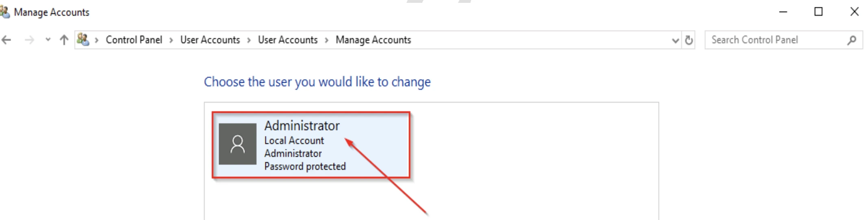Click the User Accounts icon in address bar
The height and width of the screenshot is (220, 868).
tap(83, 39)
